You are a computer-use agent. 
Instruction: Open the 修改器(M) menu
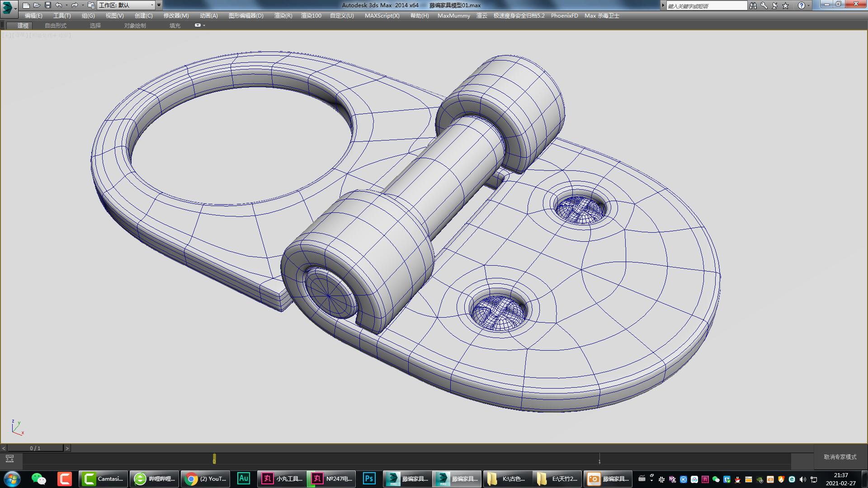pyautogui.click(x=176, y=16)
